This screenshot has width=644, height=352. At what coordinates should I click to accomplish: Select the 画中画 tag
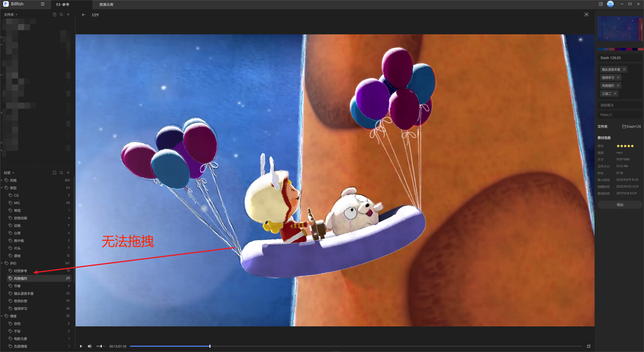coord(39,240)
